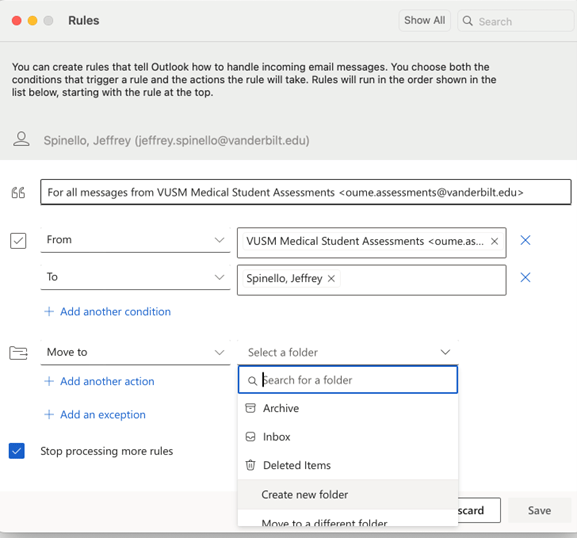577x538 pixels.
Task: Open the From condition type dropdown
Action: point(135,240)
